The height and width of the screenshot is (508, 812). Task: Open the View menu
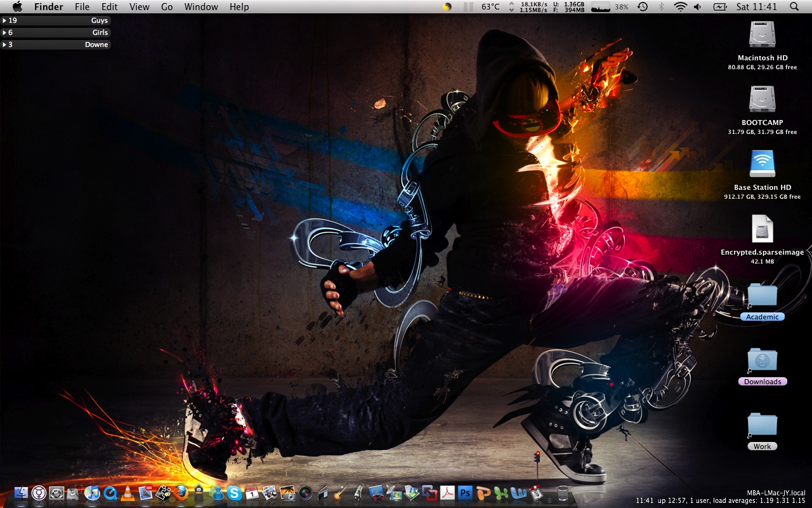(140, 6)
